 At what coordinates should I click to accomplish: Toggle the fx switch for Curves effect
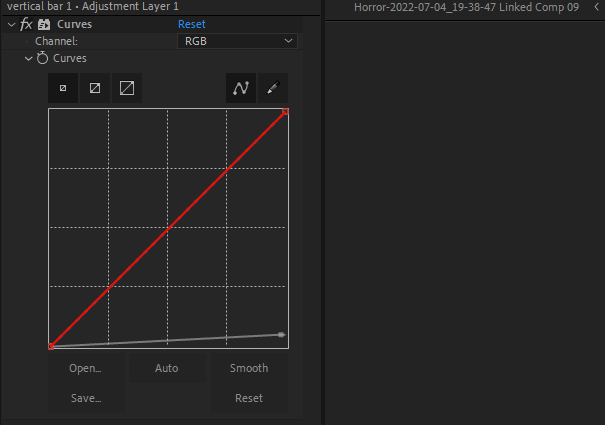[x=26, y=24]
